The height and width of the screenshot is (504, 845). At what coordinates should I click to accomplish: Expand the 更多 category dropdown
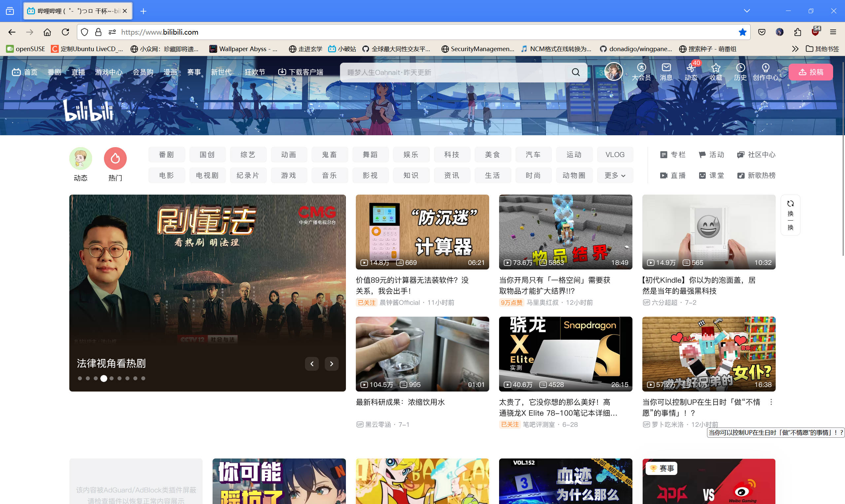coord(615,175)
